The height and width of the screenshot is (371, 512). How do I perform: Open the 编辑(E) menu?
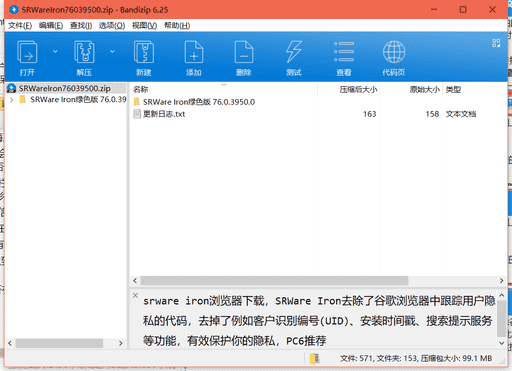pos(51,26)
